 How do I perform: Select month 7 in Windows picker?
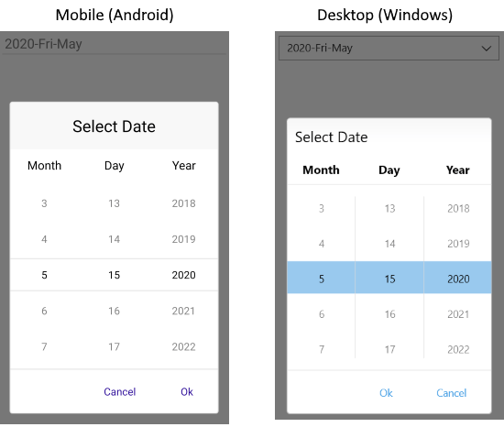(x=322, y=349)
